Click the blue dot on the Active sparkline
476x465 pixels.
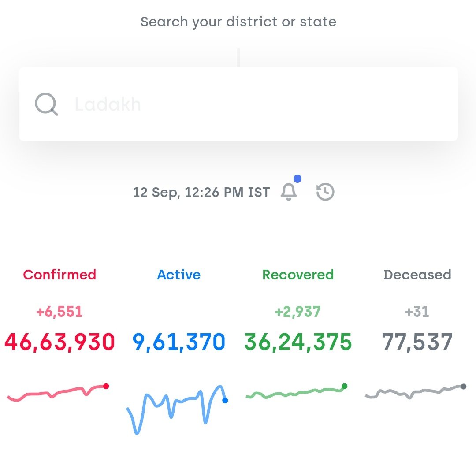pyautogui.click(x=226, y=401)
